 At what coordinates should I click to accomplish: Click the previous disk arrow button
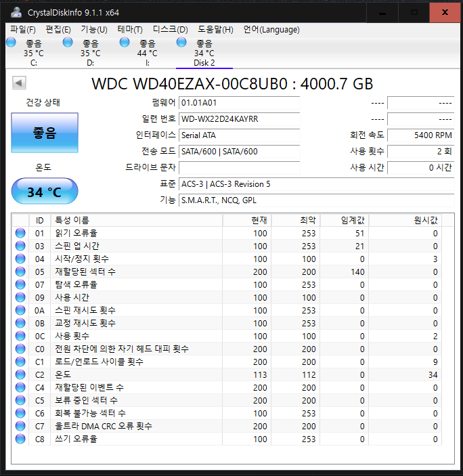tap(19, 83)
